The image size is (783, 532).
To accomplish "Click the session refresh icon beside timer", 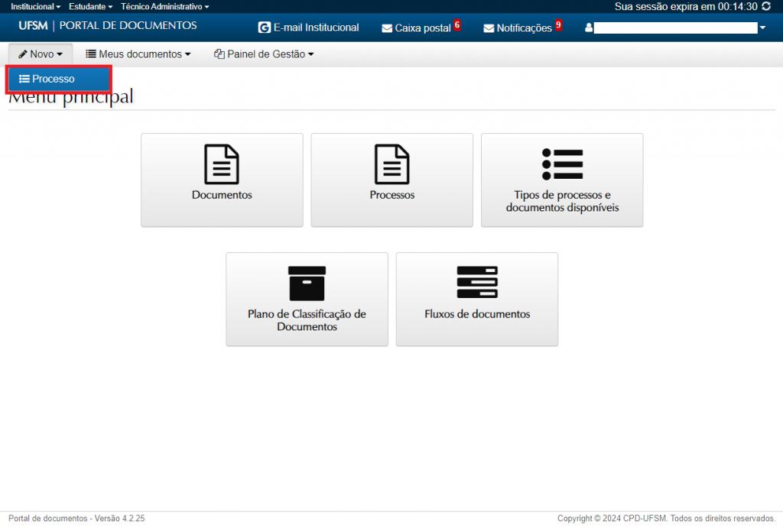I will [x=766, y=6].
